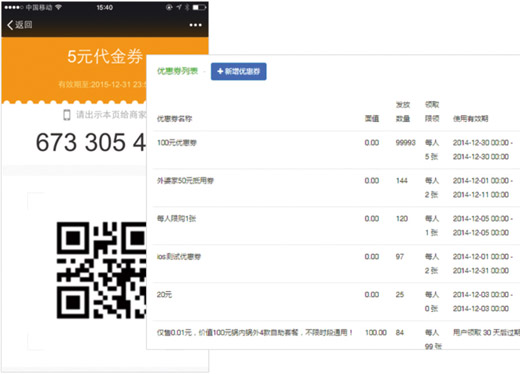
Task: Tap the 15:40 clock in status bar
Action: [105, 7]
